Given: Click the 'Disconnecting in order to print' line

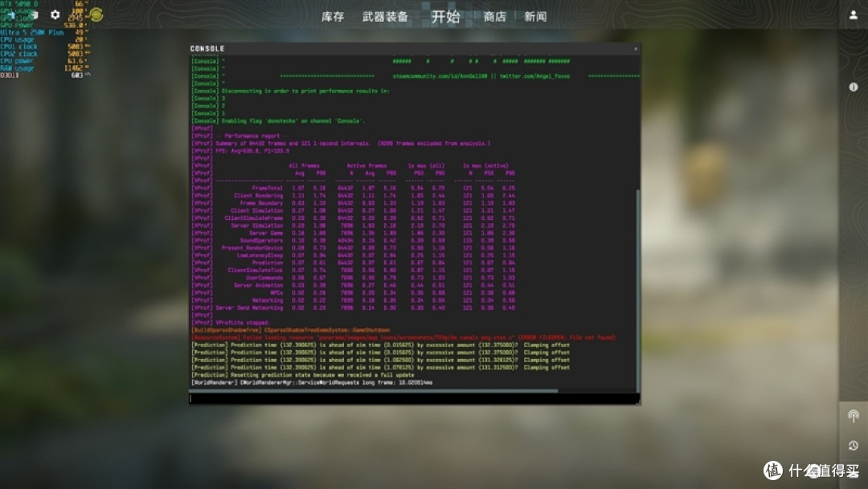Looking at the screenshot, I should click(291, 92).
